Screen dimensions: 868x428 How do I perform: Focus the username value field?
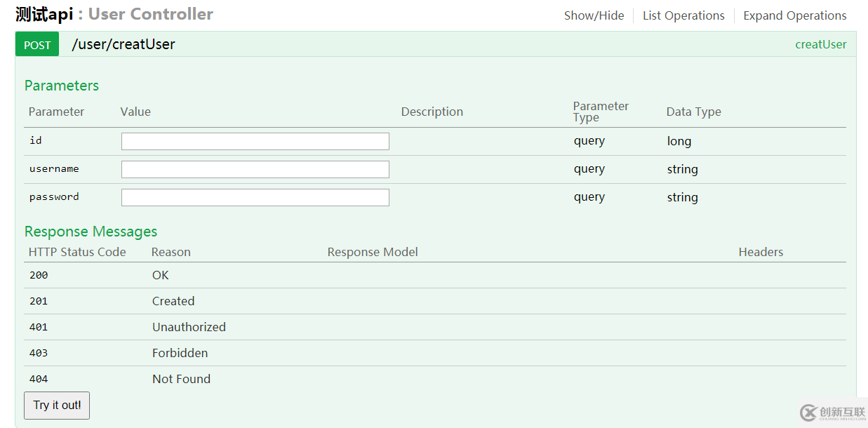pyautogui.click(x=255, y=169)
